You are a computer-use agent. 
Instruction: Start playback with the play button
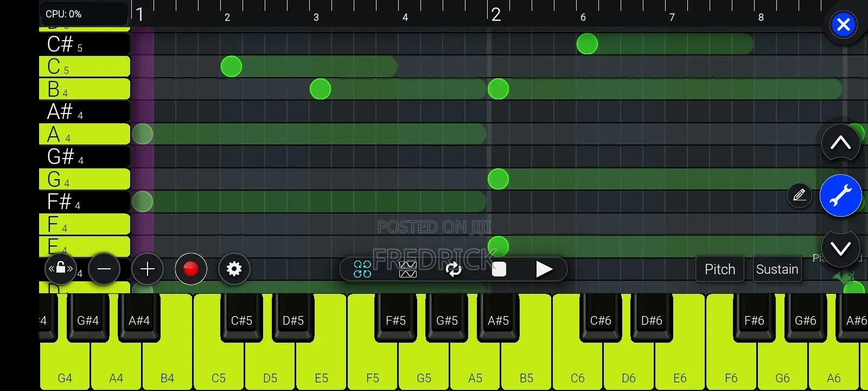coord(544,269)
